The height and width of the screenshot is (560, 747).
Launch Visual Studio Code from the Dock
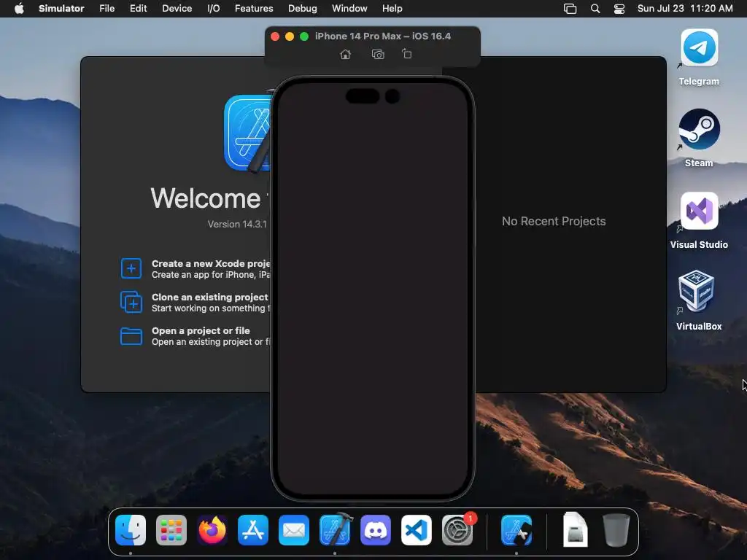tap(417, 530)
